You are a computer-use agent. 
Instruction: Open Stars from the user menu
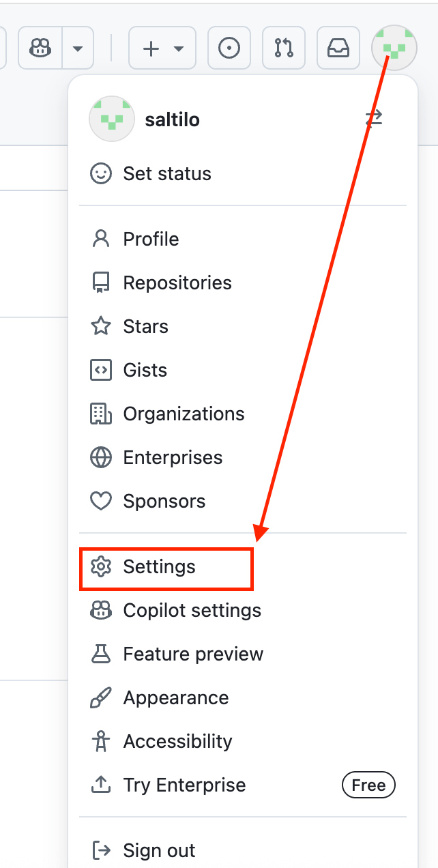(x=145, y=326)
